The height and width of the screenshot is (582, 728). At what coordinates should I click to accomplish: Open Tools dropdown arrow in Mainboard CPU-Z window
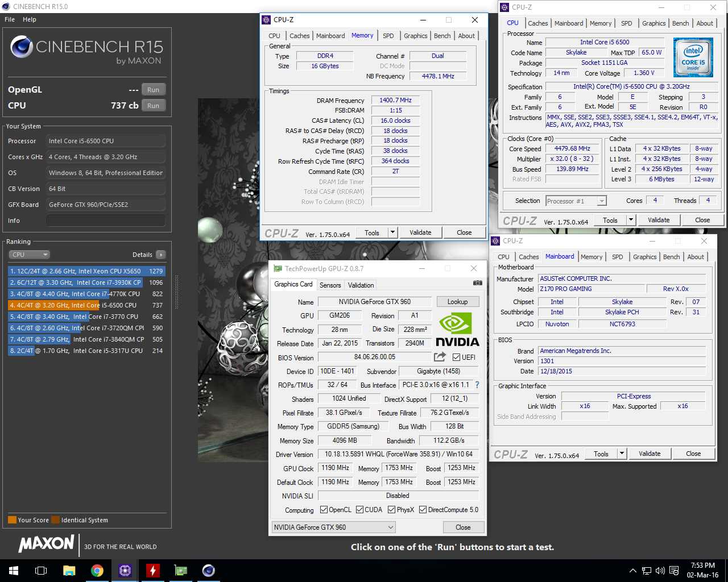pyautogui.click(x=622, y=454)
